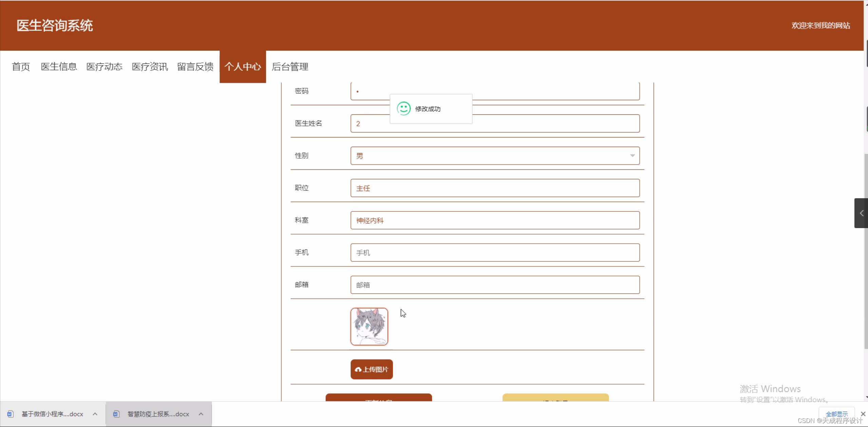
Task: Switch to the 首页 navigation tab
Action: [20, 67]
